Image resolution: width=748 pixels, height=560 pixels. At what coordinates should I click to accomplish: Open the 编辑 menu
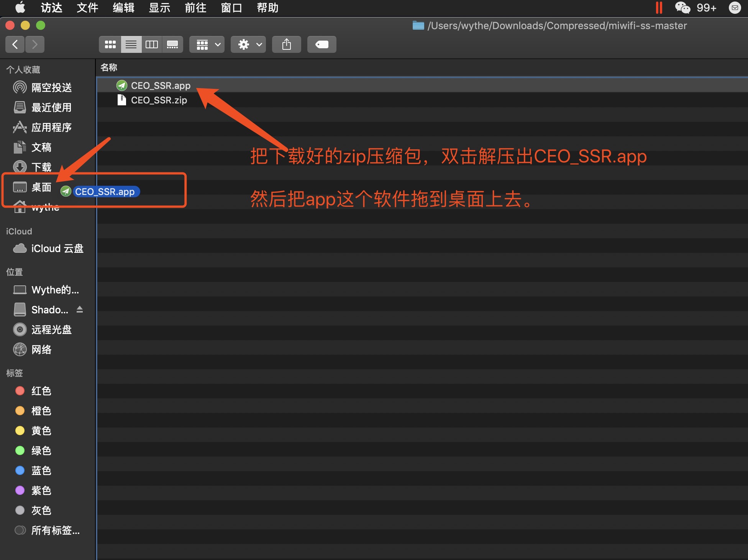(x=123, y=8)
